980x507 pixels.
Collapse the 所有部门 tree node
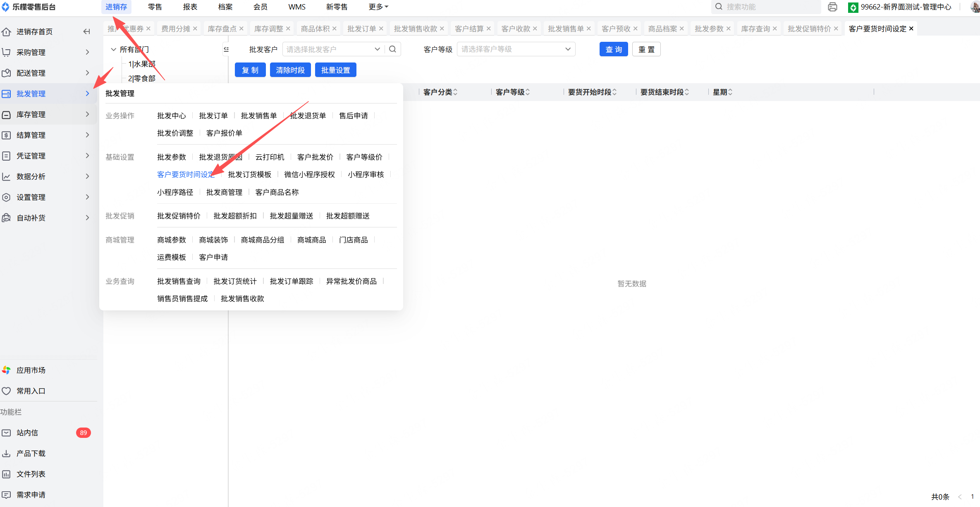(113, 49)
